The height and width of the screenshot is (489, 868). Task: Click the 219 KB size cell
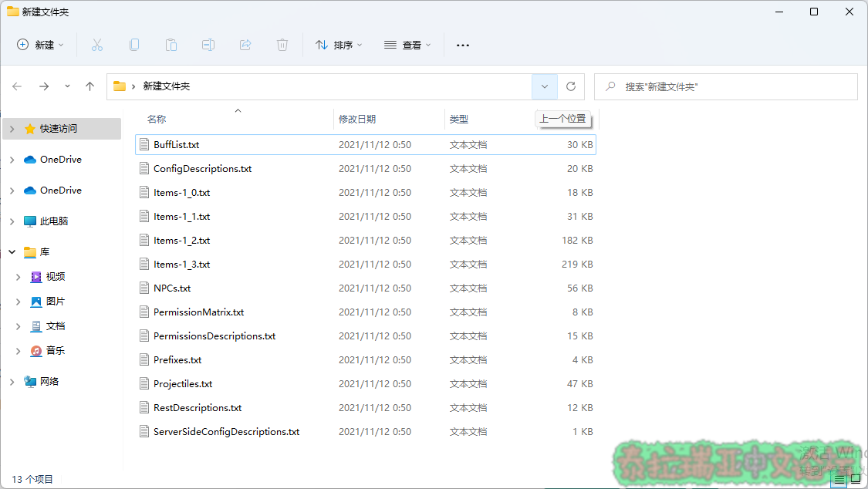click(577, 265)
